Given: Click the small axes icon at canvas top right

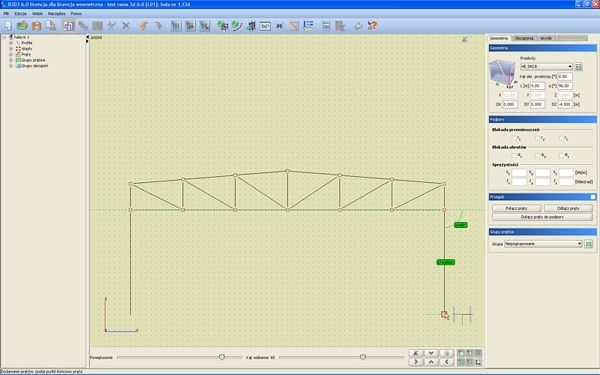Looking at the screenshot, I should click(x=465, y=39).
